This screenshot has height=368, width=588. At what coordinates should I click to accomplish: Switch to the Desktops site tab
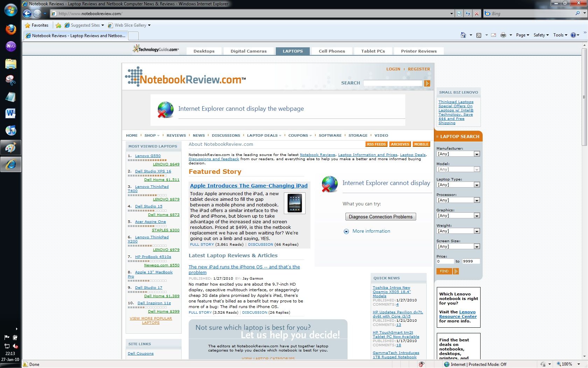pyautogui.click(x=204, y=51)
